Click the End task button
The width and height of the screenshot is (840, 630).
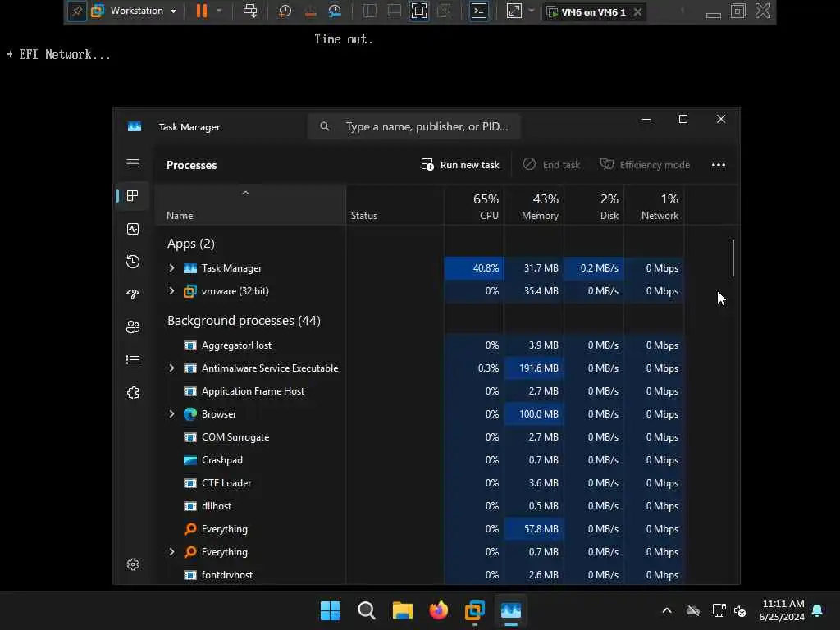click(551, 164)
